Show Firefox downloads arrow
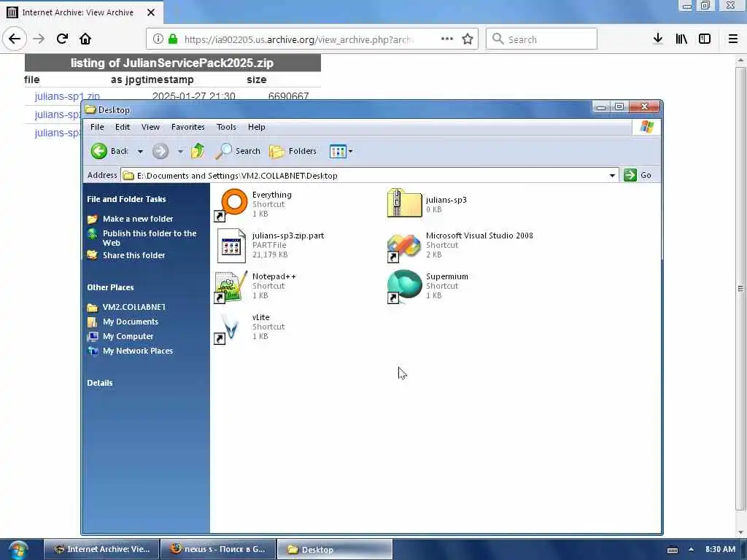This screenshot has width=747, height=560. point(658,39)
